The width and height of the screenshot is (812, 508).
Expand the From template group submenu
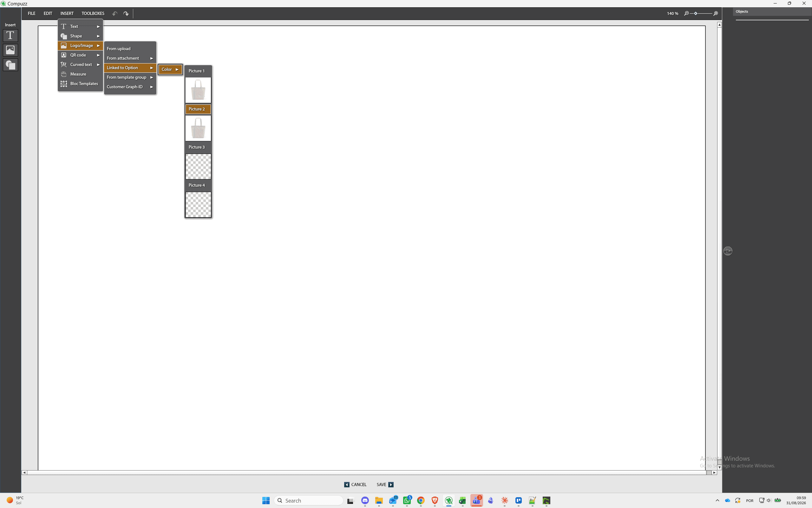click(130, 77)
